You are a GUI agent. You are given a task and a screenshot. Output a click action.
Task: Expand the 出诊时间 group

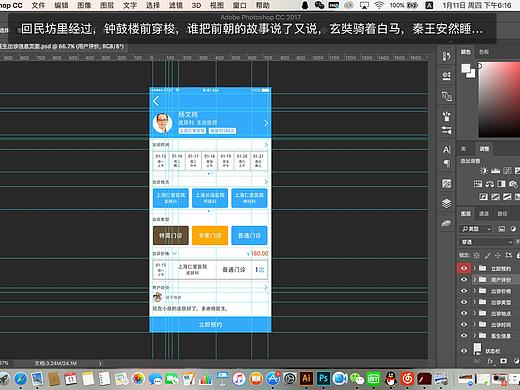[475, 324]
